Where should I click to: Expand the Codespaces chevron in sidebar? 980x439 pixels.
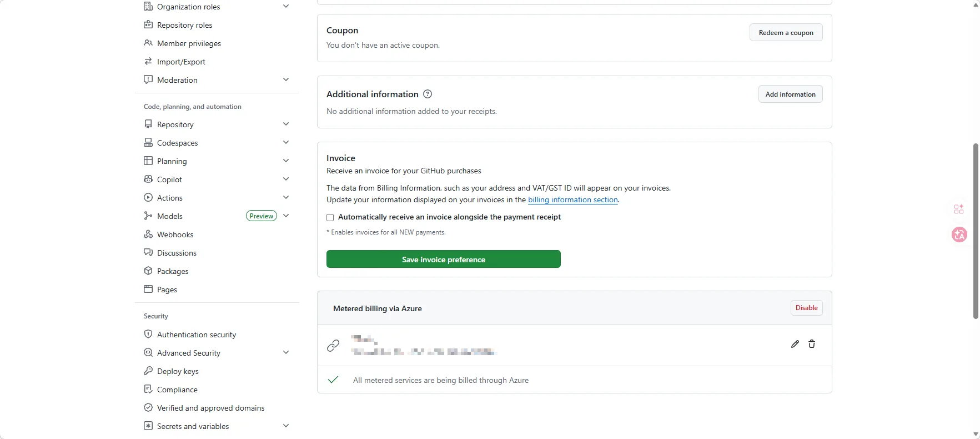tap(286, 142)
